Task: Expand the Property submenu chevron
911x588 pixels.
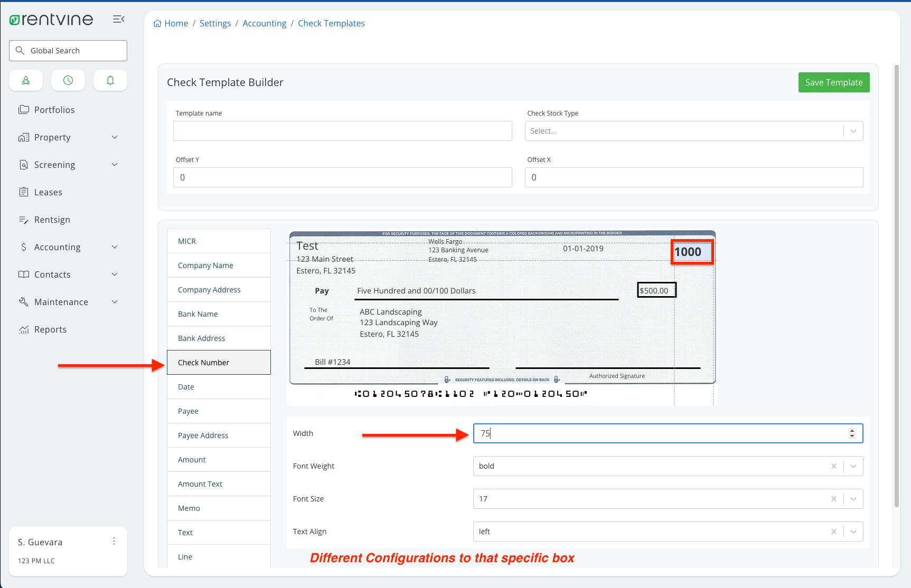Action: pos(115,137)
